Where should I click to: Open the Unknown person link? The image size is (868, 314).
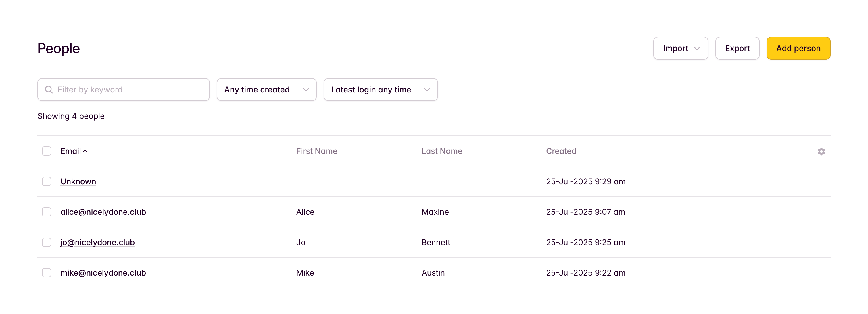(x=78, y=181)
